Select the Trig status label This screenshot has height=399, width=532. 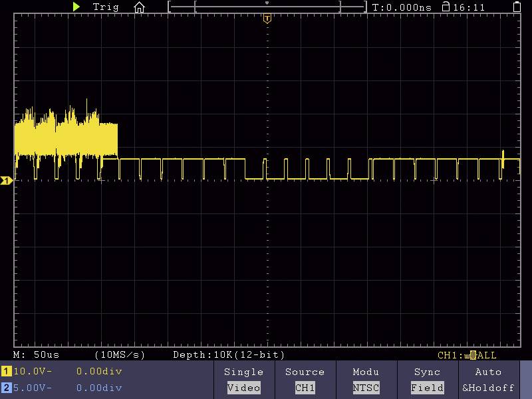pyautogui.click(x=105, y=7)
